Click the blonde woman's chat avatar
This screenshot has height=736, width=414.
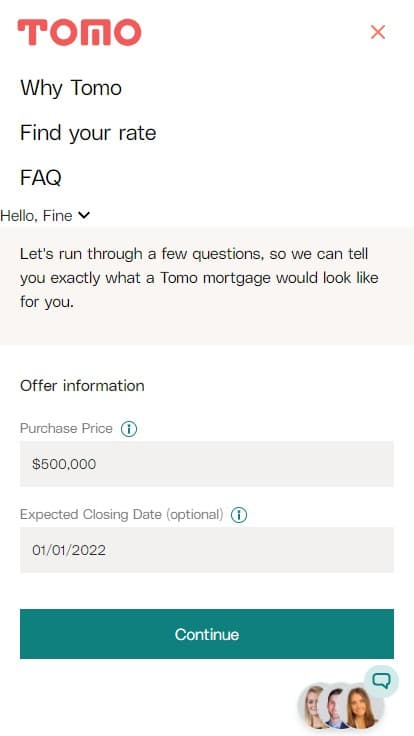coord(314,708)
